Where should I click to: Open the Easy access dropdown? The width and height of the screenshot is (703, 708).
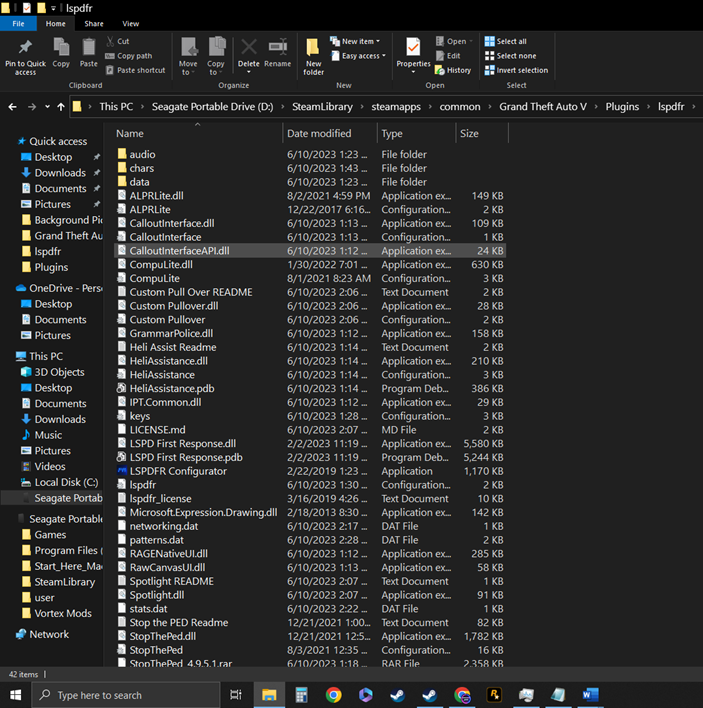pyautogui.click(x=360, y=56)
